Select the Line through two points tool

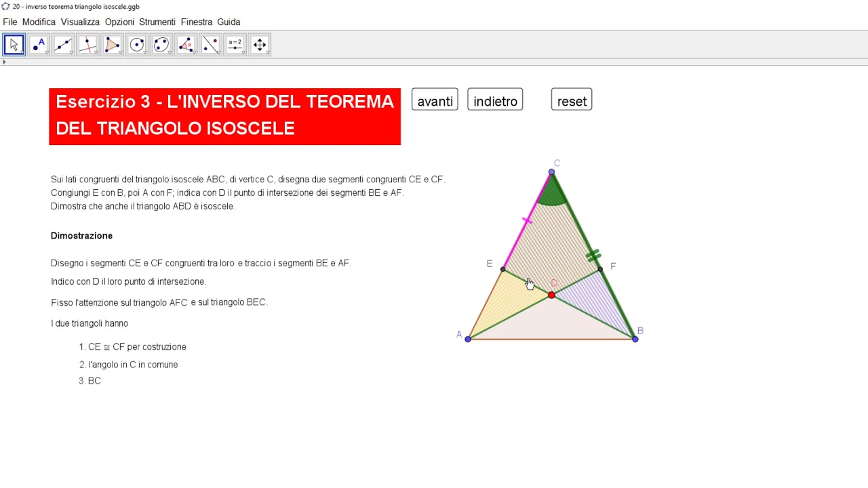coord(63,45)
